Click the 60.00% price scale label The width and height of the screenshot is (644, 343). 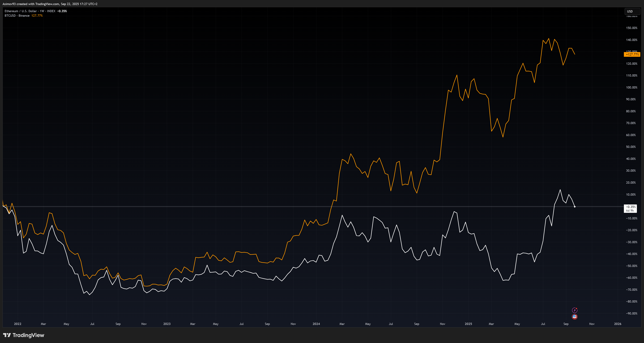(x=631, y=135)
